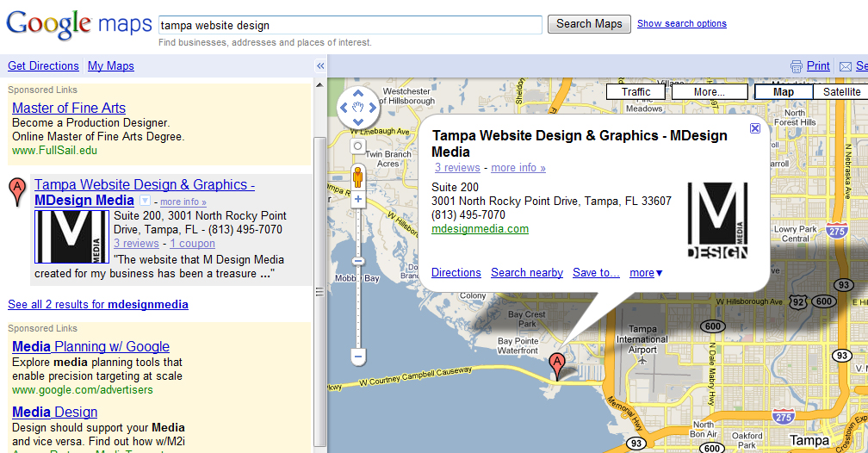Close the MDesign Media info bubble
This screenshot has height=453, width=868.
click(754, 128)
